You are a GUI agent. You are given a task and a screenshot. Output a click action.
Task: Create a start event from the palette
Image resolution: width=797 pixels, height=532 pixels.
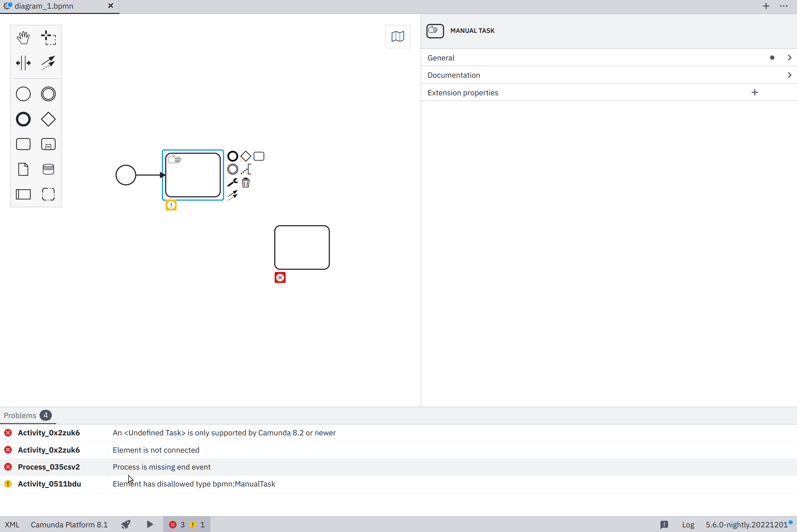[23, 94]
